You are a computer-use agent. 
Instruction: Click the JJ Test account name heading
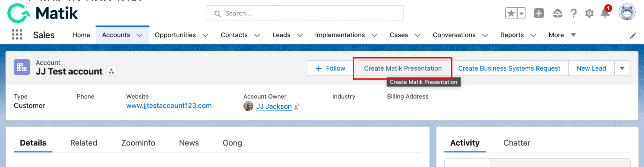(x=69, y=71)
